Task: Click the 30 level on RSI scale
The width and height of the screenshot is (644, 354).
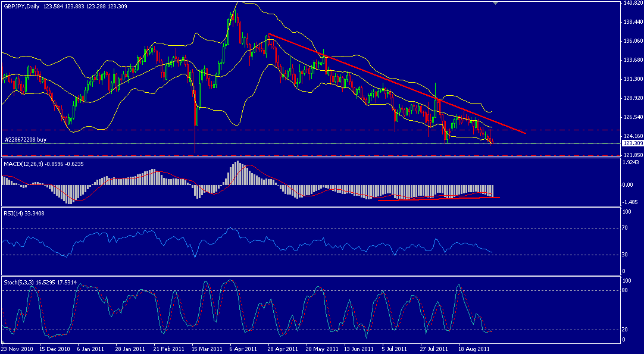Action: click(626, 255)
